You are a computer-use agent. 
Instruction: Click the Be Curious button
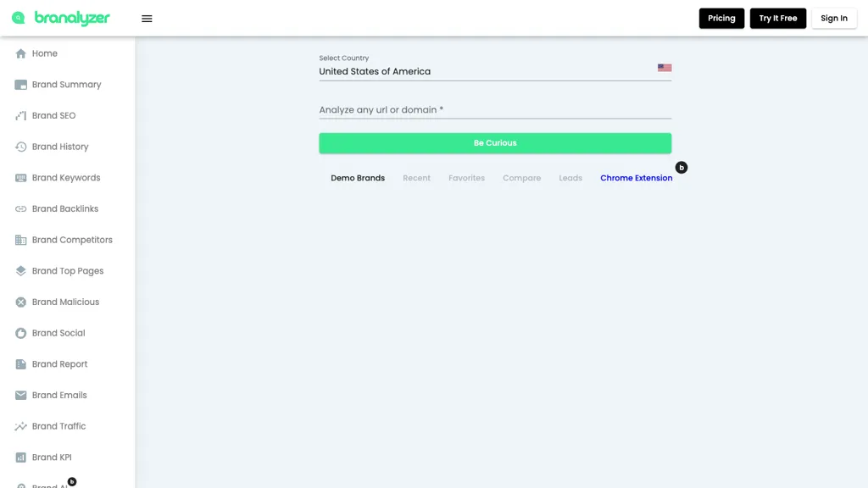tap(495, 142)
